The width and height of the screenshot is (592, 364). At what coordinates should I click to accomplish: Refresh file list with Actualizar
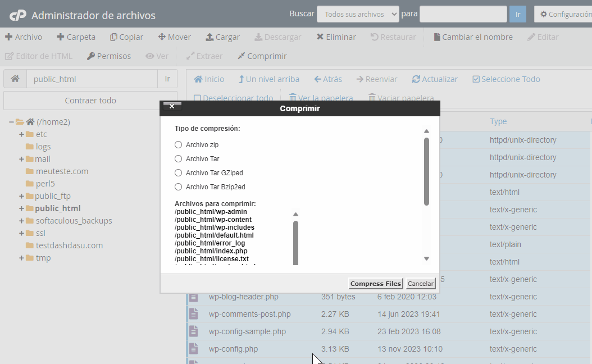point(435,79)
